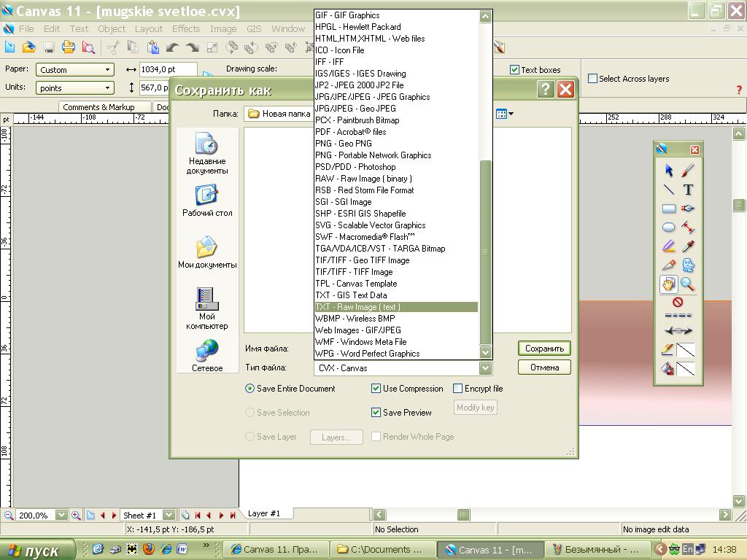The image size is (747, 560).
Task: Select the Highlighter marker tool
Action: tap(669, 246)
